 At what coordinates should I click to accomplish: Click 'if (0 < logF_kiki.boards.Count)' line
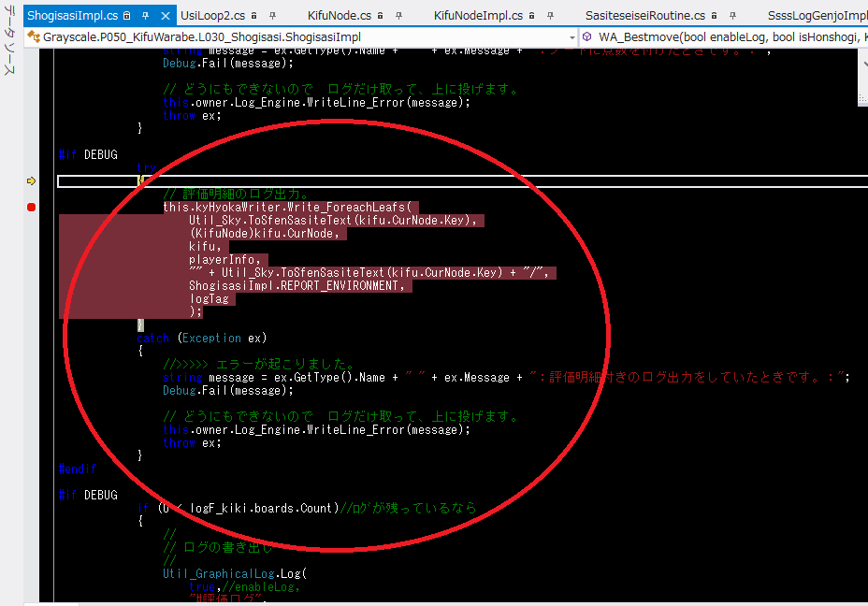[238, 508]
